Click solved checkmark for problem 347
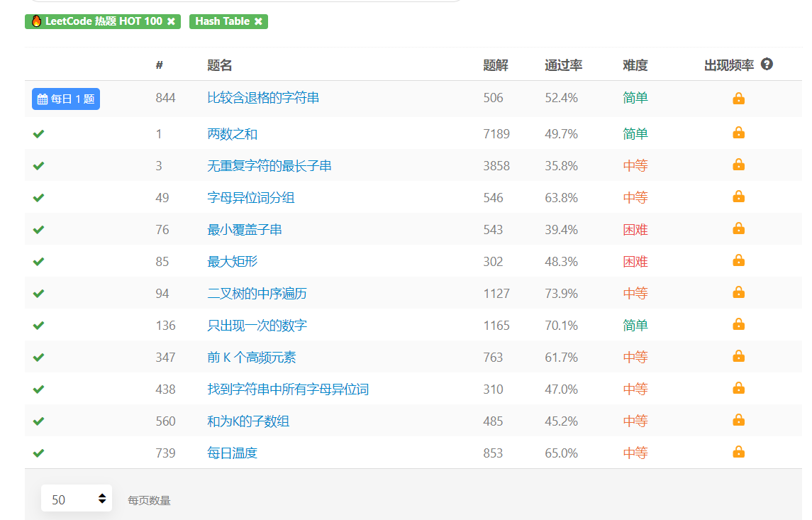Screen dimensions: 812x520 click(38, 358)
